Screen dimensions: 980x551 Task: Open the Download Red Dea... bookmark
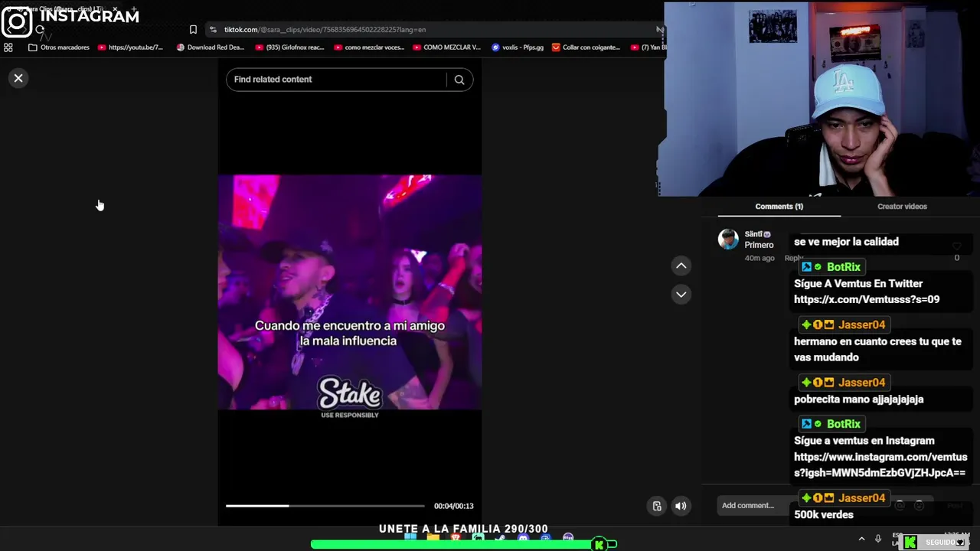[211, 47]
